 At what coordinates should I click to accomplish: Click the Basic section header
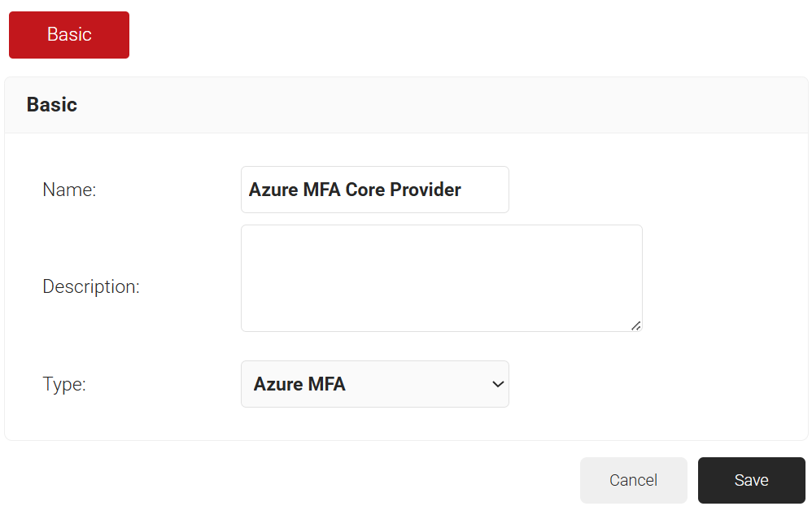(x=52, y=105)
